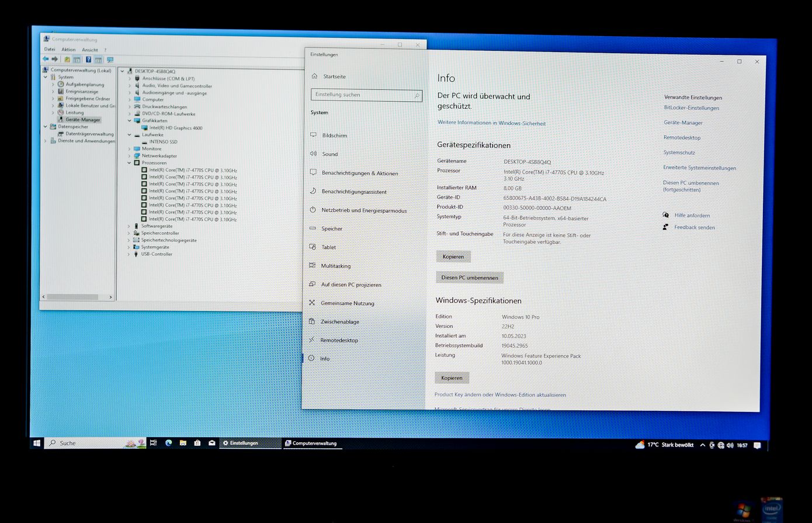Open the ? help menu

click(x=105, y=50)
